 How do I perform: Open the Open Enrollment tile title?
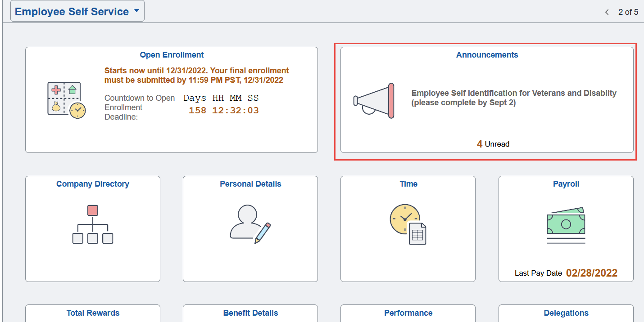pos(172,55)
